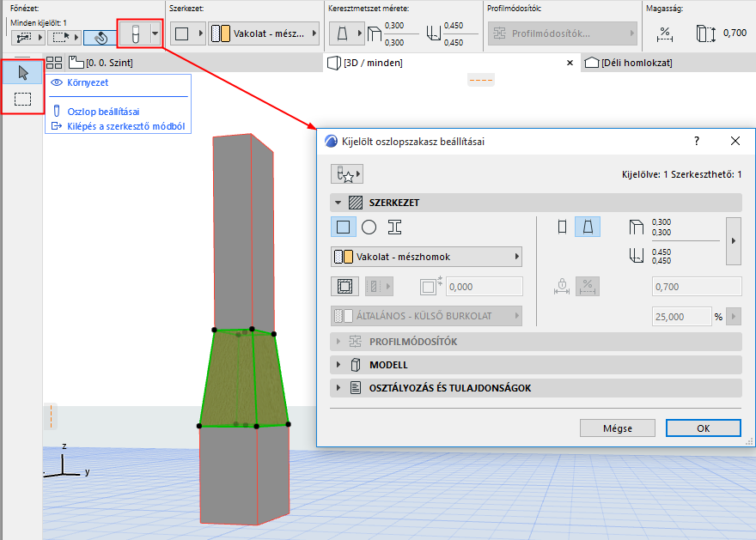Image resolution: width=756 pixels, height=540 pixels.
Task: Collapse the SZERKEZET panel
Action: click(x=338, y=203)
